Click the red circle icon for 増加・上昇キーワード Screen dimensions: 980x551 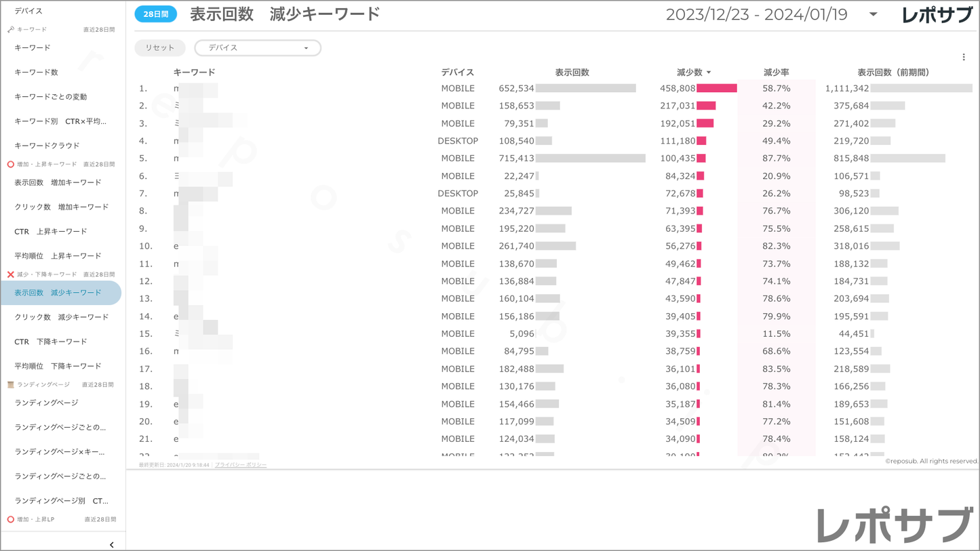(x=11, y=165)
